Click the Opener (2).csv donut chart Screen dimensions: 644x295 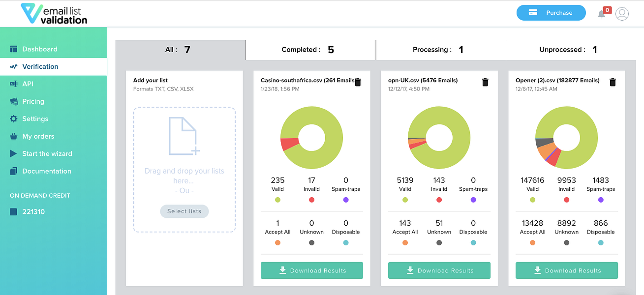coord(567,138)
